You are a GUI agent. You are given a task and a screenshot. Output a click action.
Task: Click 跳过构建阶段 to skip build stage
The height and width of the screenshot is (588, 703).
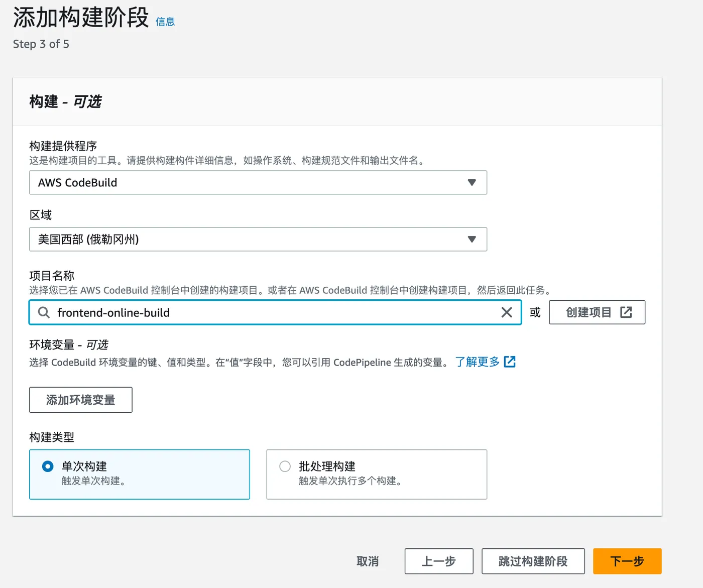point(533,561)
